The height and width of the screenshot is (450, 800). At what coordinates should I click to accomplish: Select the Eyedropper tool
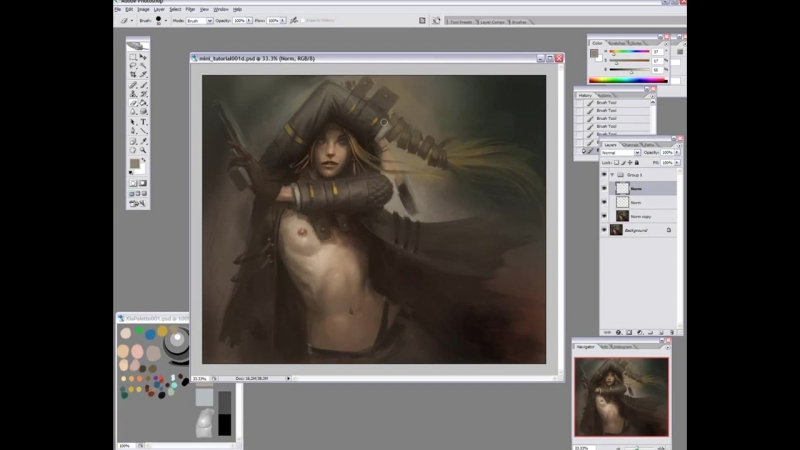pos(143,141)
